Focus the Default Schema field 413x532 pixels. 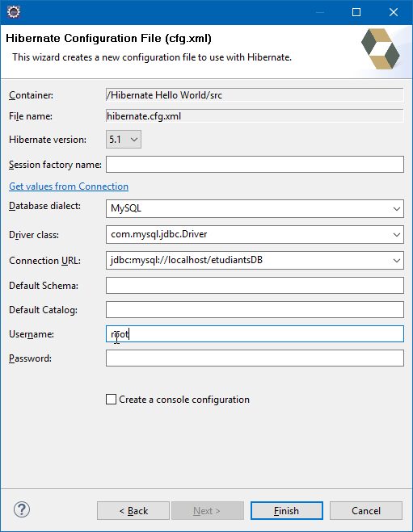tap(255, 285)
